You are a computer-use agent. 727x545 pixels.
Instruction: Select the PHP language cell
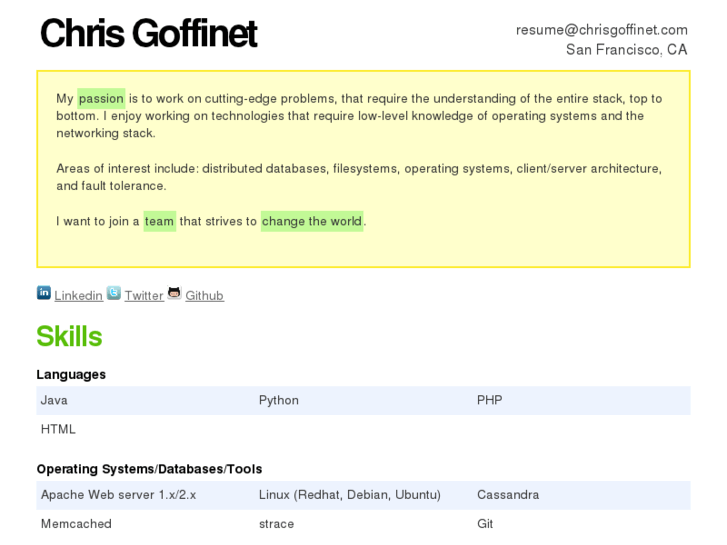pyautogui.click(x=489, y=400)
